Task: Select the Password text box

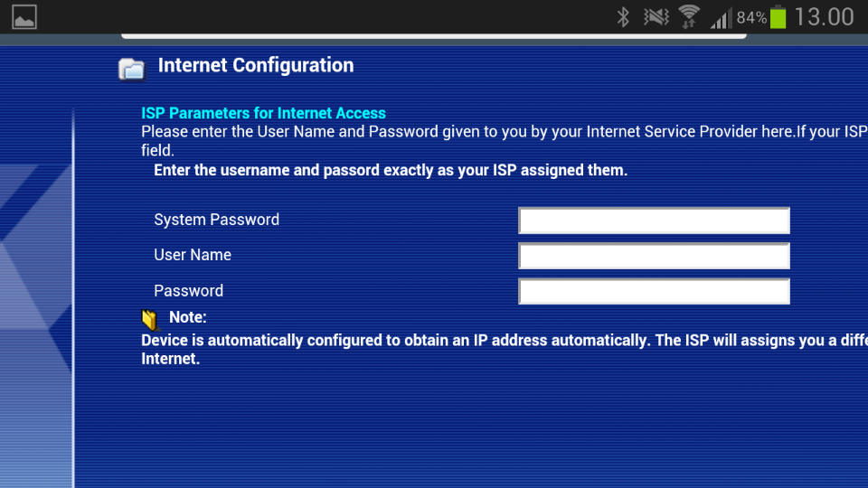Action: pyautogui.click(x=654, y=291)
